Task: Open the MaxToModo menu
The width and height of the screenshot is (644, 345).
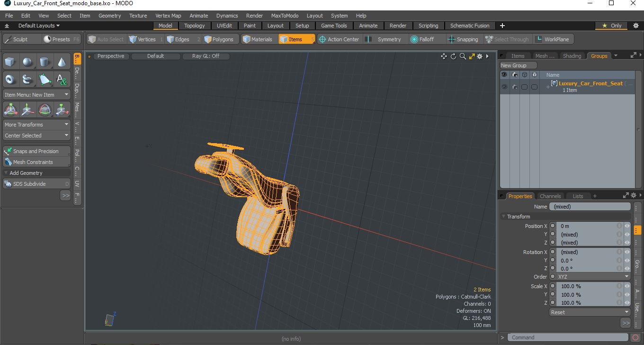Action: pyautogui.click(x=285, y=16)
